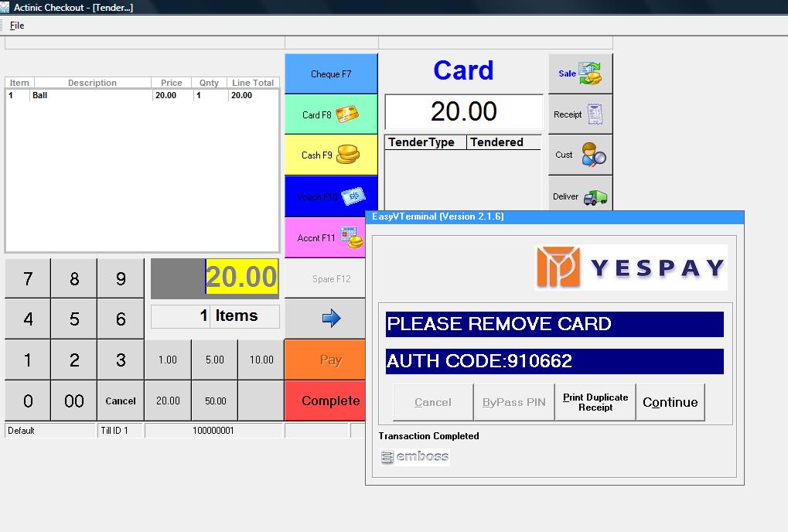Viewport: 788px width, 532px height.
Task: Click the blue arrow button
Action: (x=331, y=318)
